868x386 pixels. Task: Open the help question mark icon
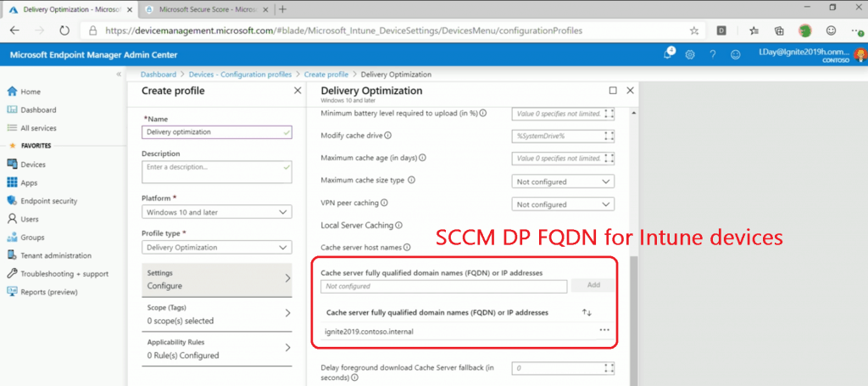coord(712,55)
